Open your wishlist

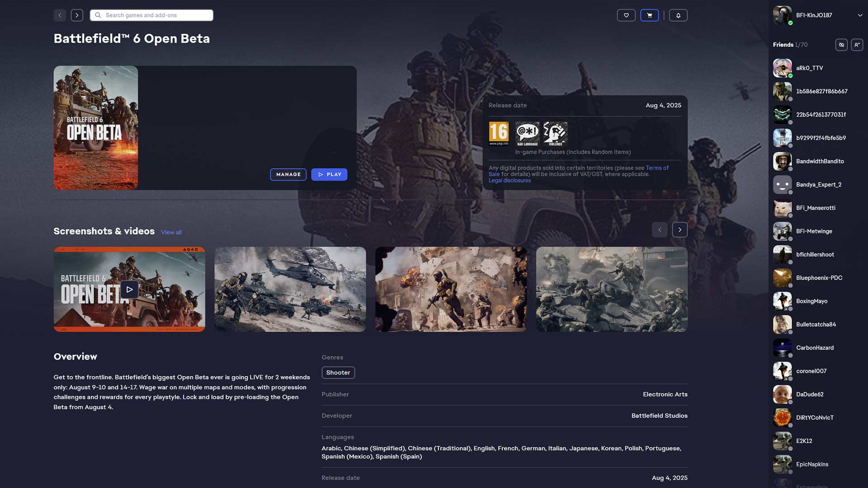coord(626,15)
